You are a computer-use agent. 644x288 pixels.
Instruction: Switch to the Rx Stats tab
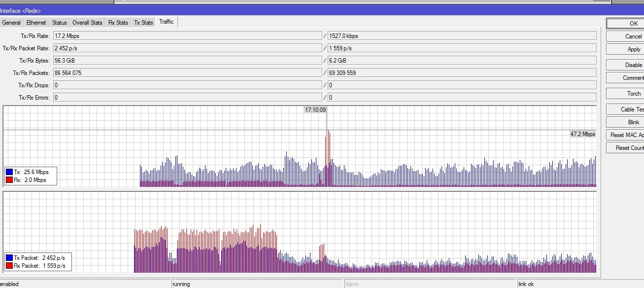[x=118, y=23]
